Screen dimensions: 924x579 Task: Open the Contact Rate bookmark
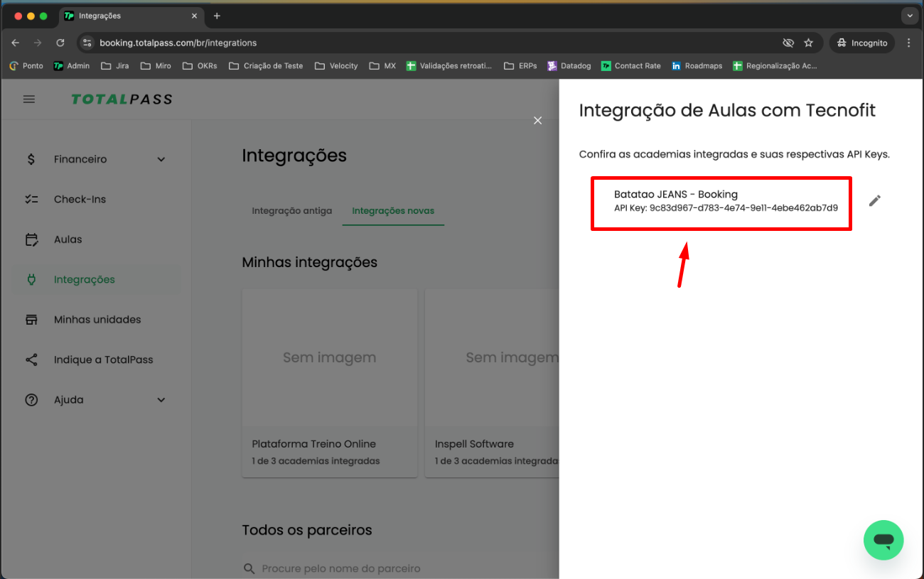pyautogui.click(x=631, y=65)
